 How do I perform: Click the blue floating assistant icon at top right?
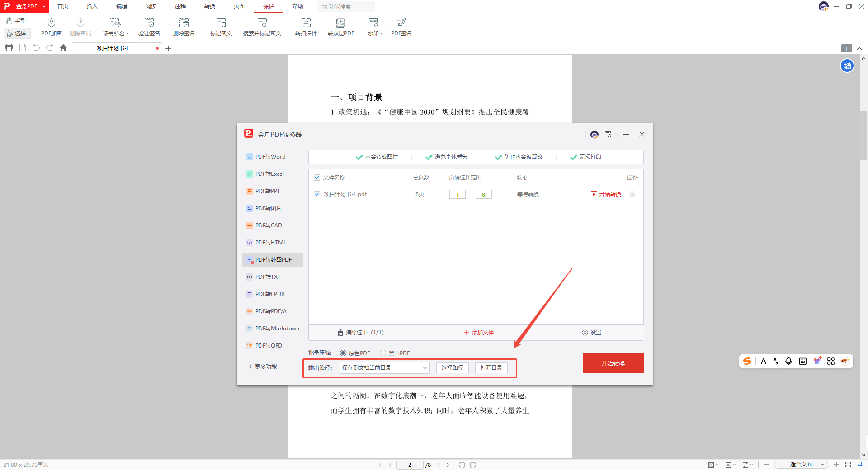(x=847, y=66)
